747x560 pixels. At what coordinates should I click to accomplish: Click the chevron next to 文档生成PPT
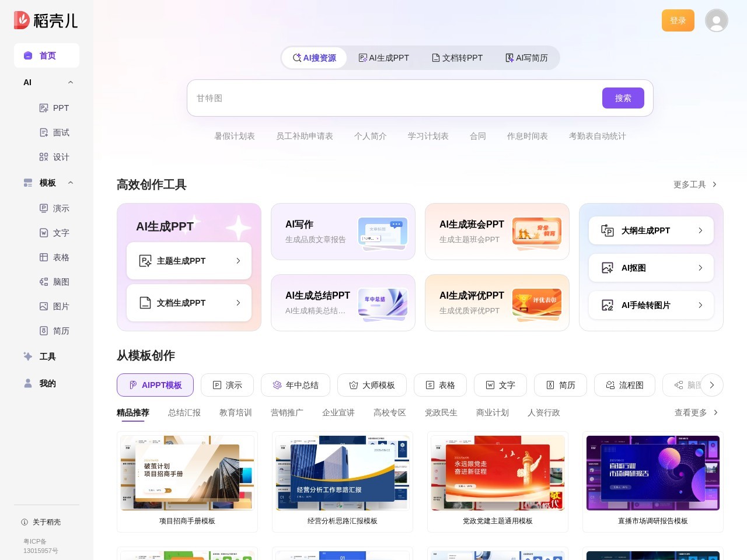(238, 303)
